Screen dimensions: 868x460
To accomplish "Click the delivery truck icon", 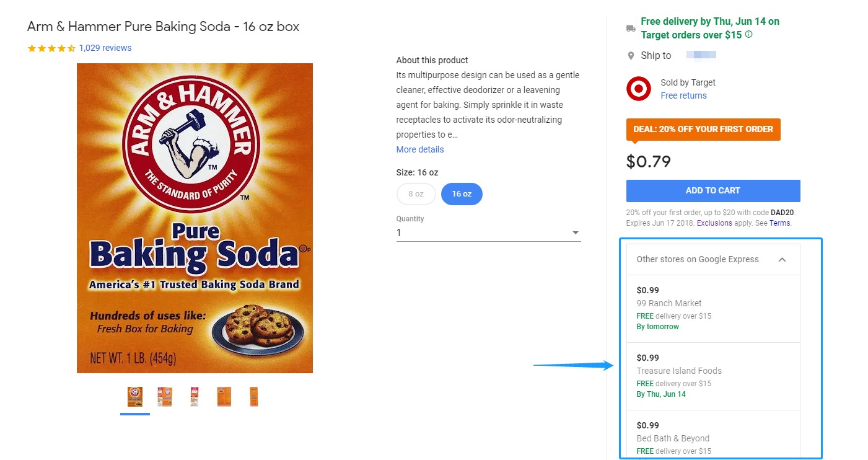I will [631, 28].
